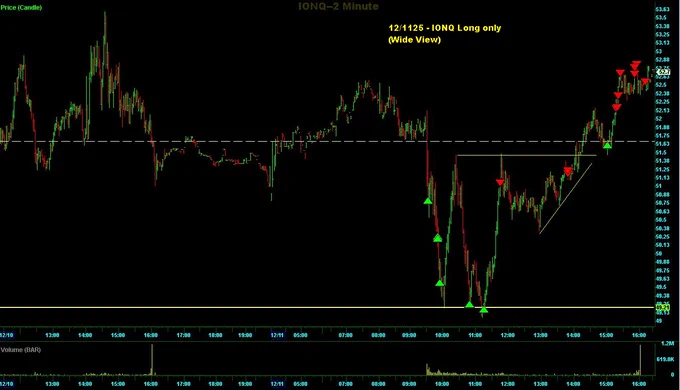The image size is (680, 390).
Task: Click 11:00 on the volume pane time axis
Action: point(475,384)
